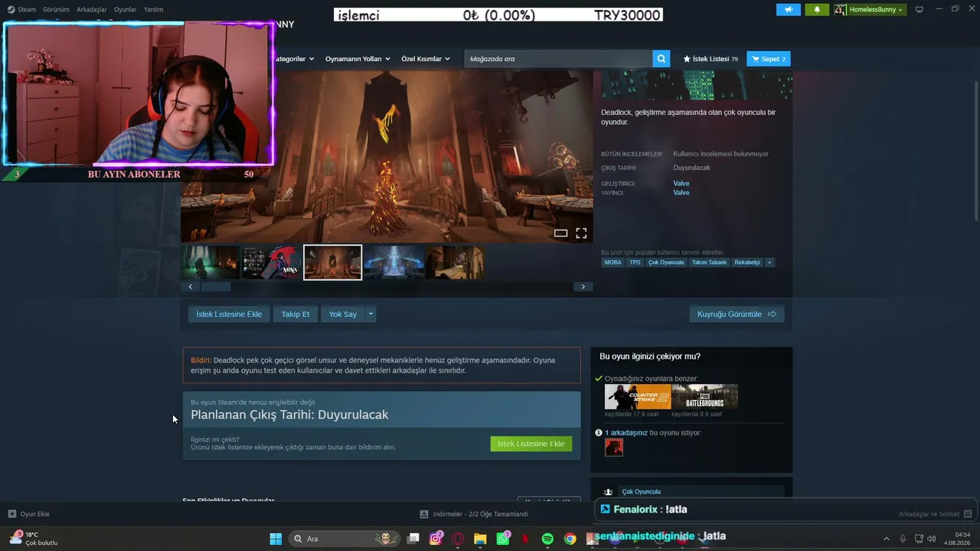This screenshot has height=551, width=980.
Task: Open the Steam menu
Action: point(27,10)
